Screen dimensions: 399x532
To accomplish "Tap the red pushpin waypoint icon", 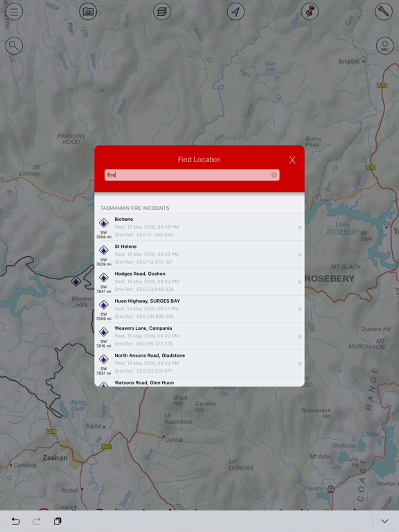I will (x=310, y=12).
